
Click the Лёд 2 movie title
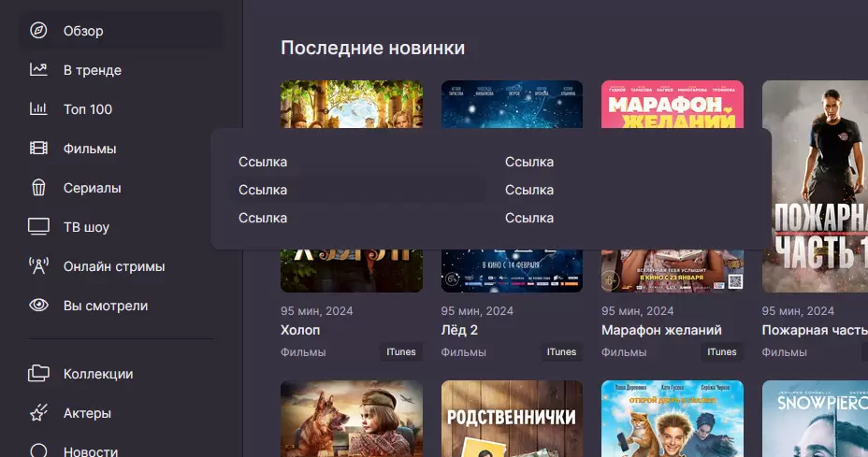pyautogui.click(x=459, y=330)
